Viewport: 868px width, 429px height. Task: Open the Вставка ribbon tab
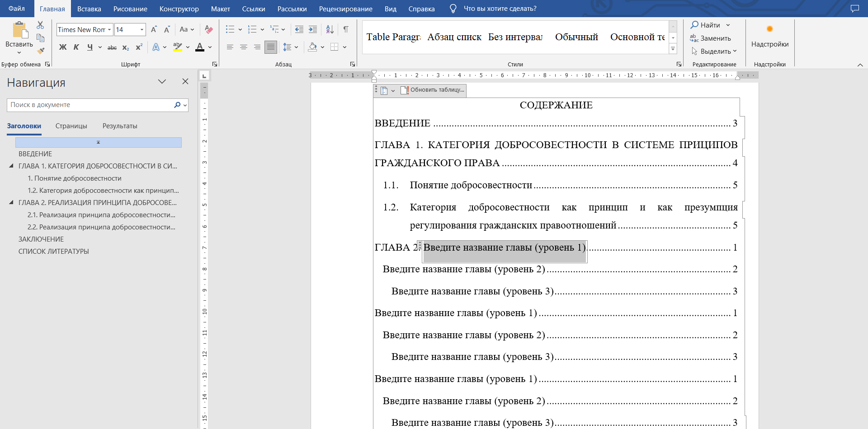[89, 9]
